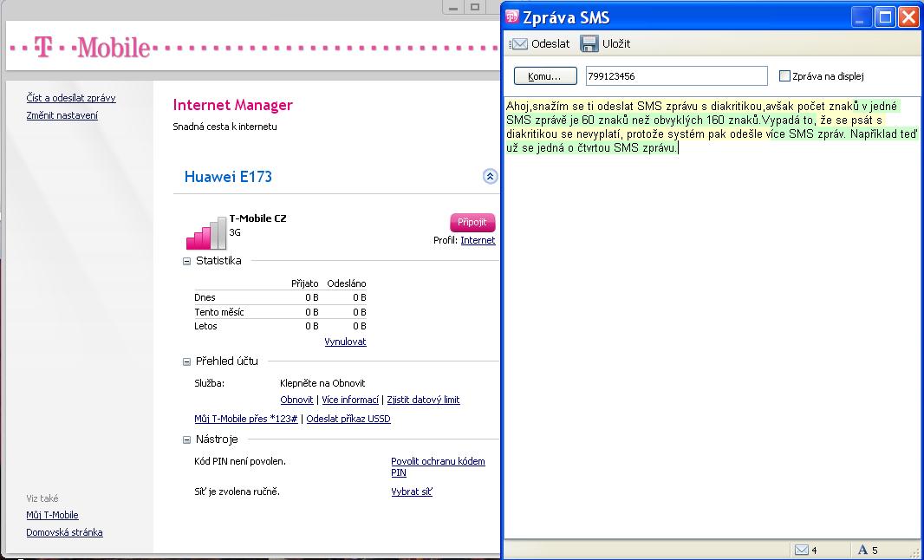The image size is (924, 560).
Task: Click the Uložit label in SMS toolbar
Action: (x=616, y=43)
